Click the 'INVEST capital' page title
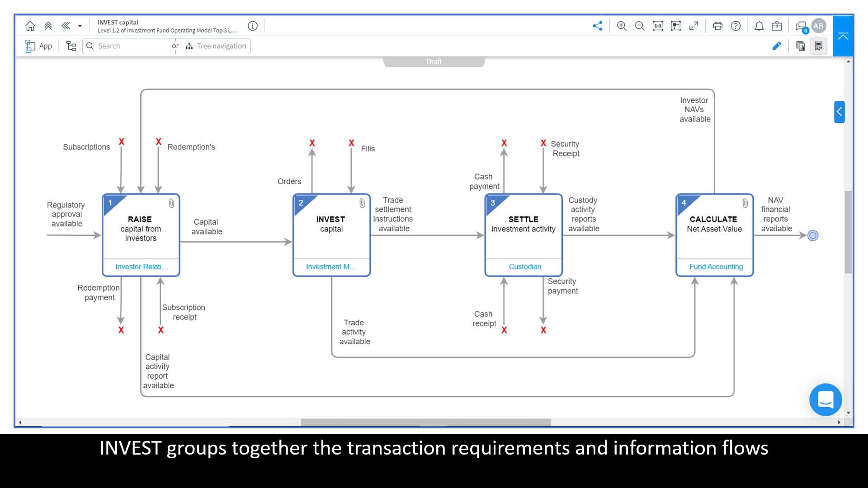 pos(118,22)
